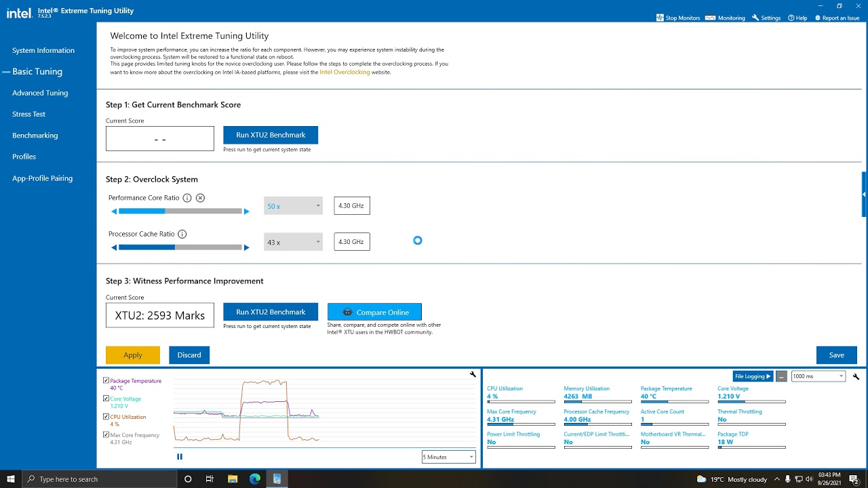Viewport: 868px width, 488px height.
Task: Open Settings wrench in top bar
Action: pos(766,18)
